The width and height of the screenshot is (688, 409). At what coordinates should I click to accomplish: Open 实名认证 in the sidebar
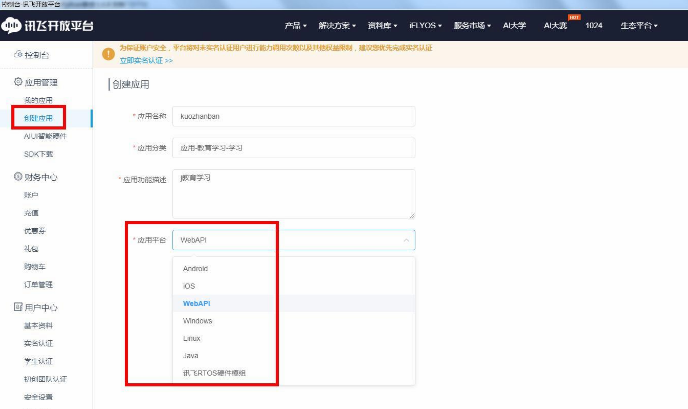pos(38,343)
